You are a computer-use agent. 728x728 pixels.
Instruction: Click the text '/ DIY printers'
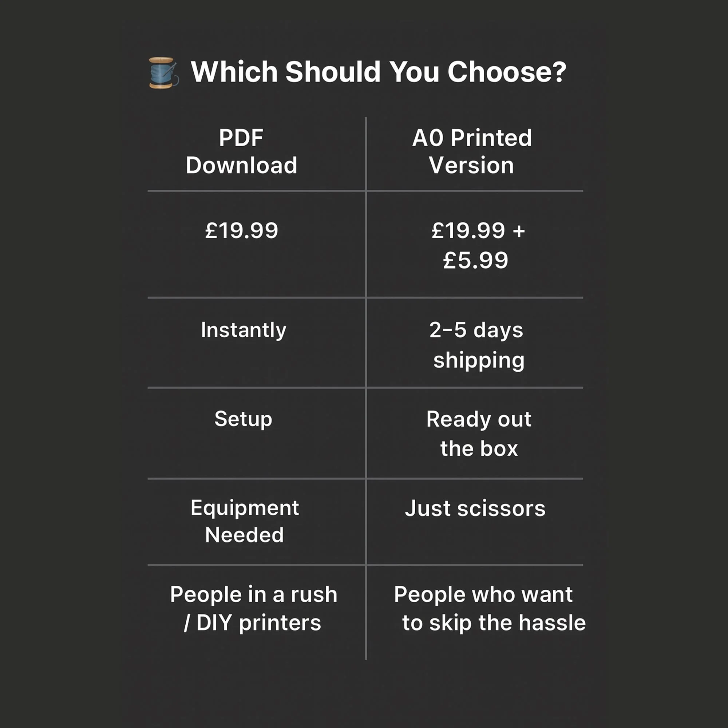pos(252,623)
